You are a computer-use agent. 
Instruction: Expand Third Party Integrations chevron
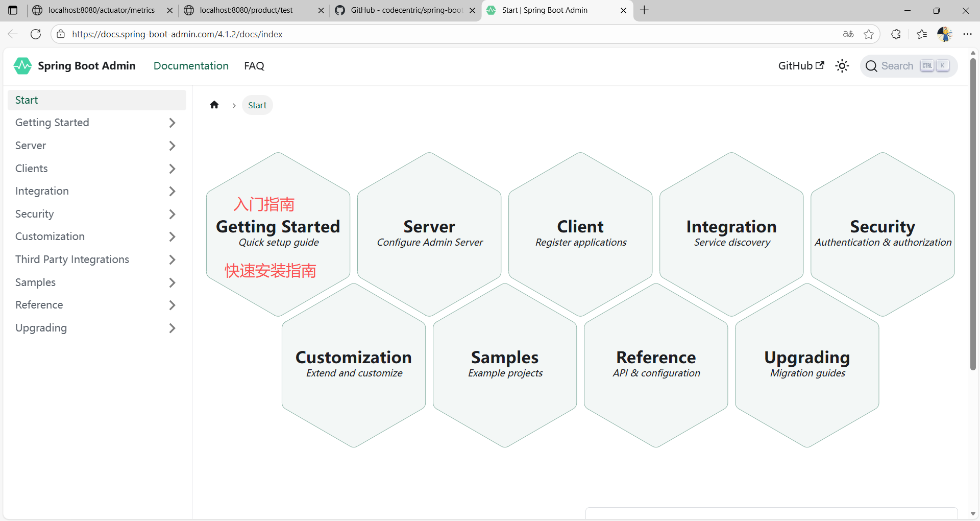(x=172, y=259)
